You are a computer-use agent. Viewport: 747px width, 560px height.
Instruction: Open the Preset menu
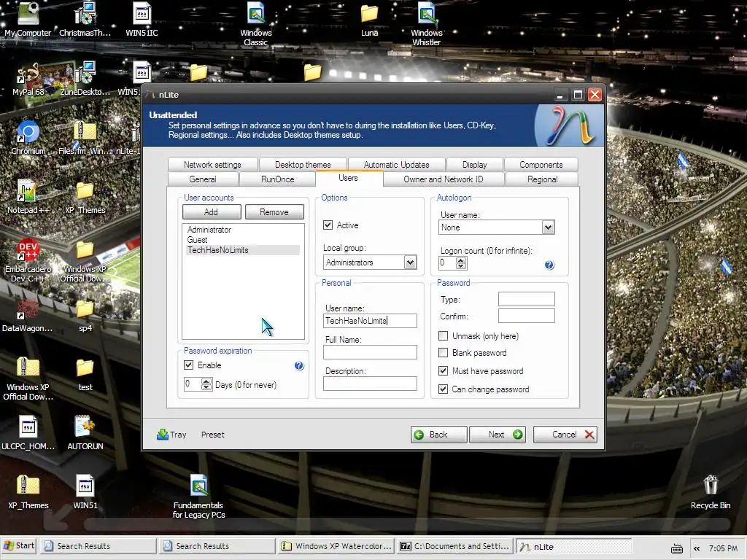[x=212, y=435]
